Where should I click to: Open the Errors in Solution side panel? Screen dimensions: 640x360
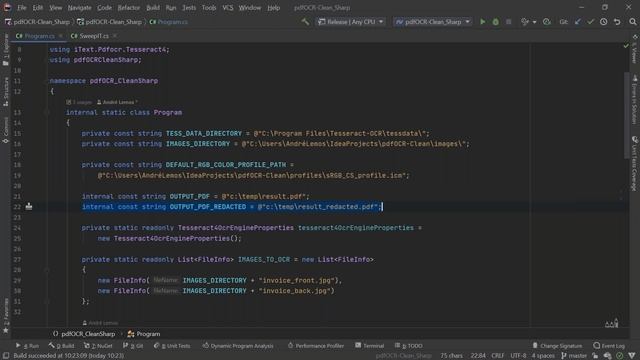click(635, 100)
